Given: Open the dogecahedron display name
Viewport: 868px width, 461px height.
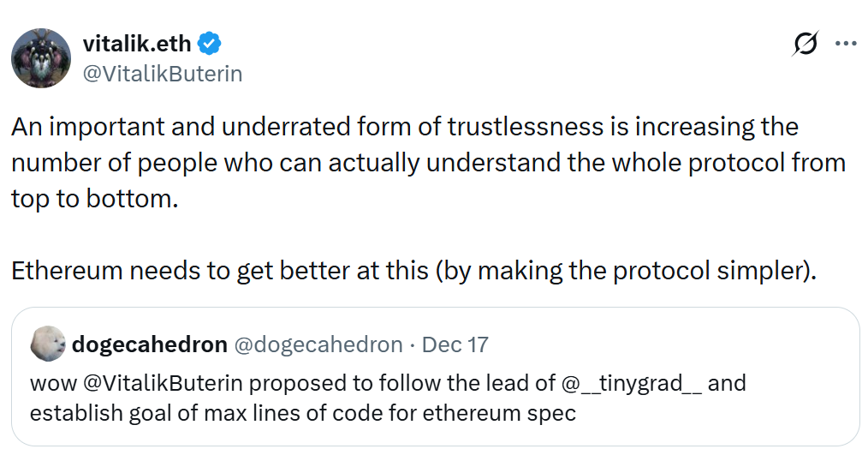Looking at the screenshot, I should pyautogui.click(x=150, y=344).
